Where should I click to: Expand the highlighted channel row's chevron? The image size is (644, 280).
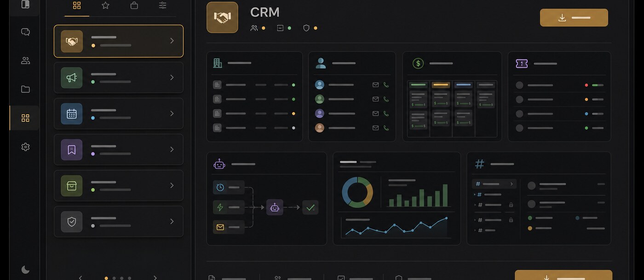511,184
